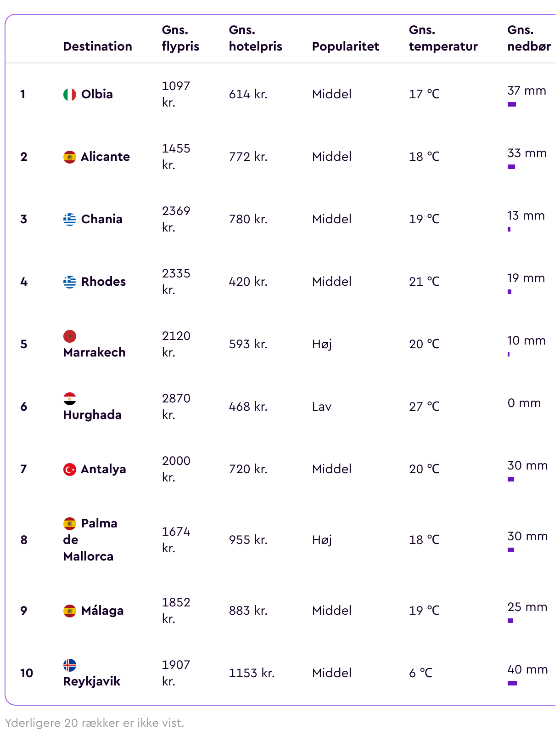This screenshot has height=736, width=560.
Task: Sort by Gns. hotelpris column header
Action: [255, 38]
